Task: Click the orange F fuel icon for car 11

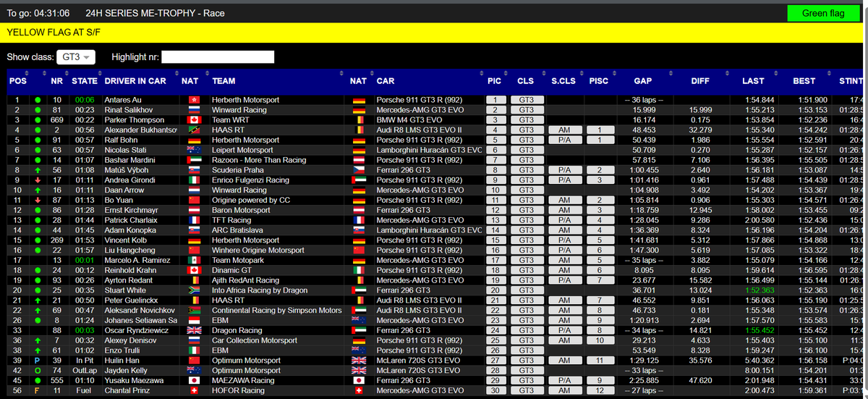Action: (37, 390)
